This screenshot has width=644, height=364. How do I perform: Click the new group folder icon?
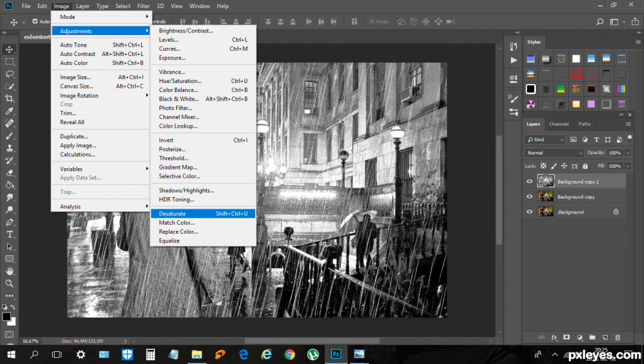point(592,337)
